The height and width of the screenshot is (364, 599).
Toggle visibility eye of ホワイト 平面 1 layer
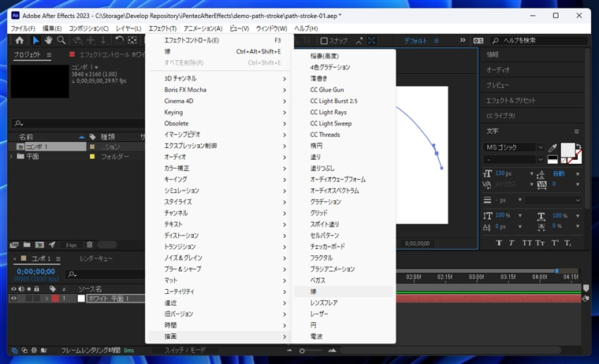coord(13,299)
